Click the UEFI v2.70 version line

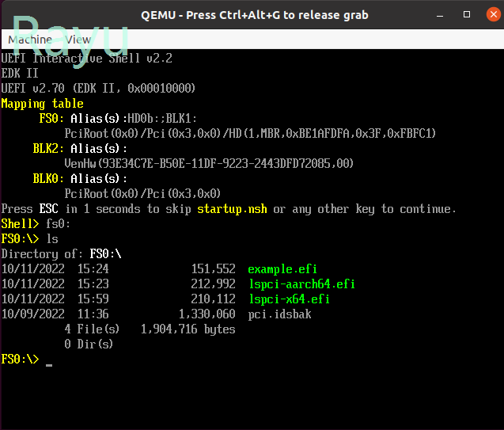[98, 89]
